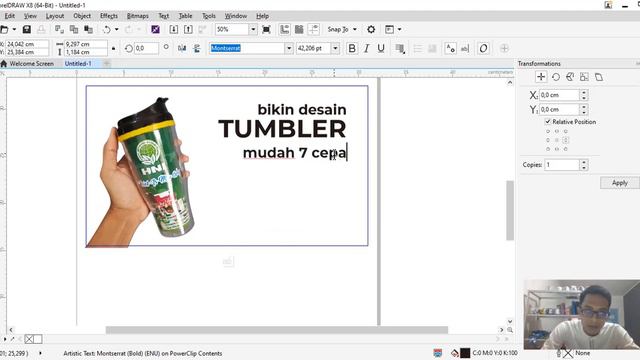Viewport: 640px width, 360px height.
Task: Click the Copy icon in toolbar
Action: click(74, 29)
